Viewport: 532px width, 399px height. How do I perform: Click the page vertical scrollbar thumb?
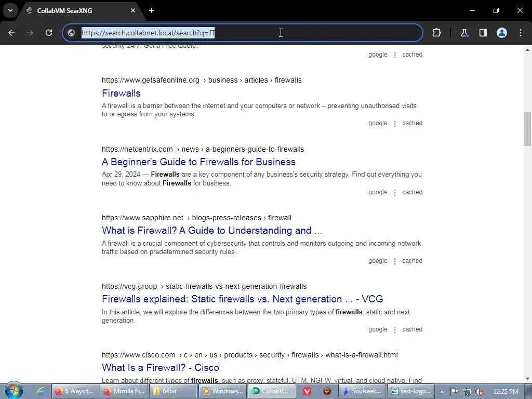(x=527, y=129)
